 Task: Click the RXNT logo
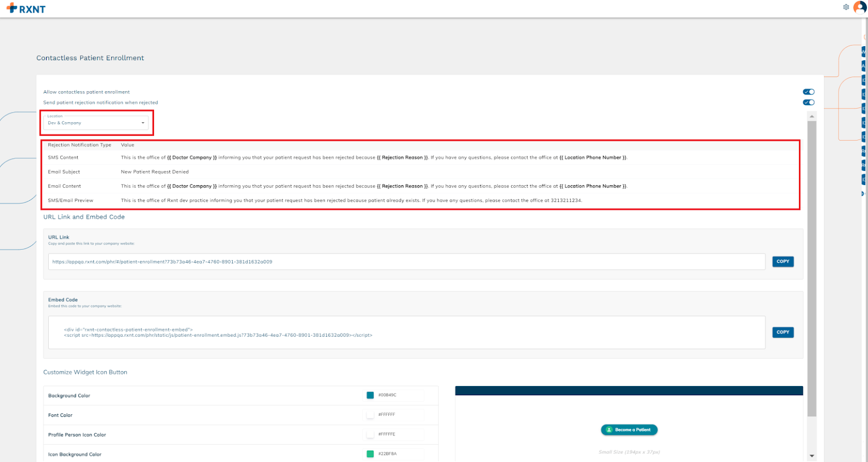pos(26,9)
